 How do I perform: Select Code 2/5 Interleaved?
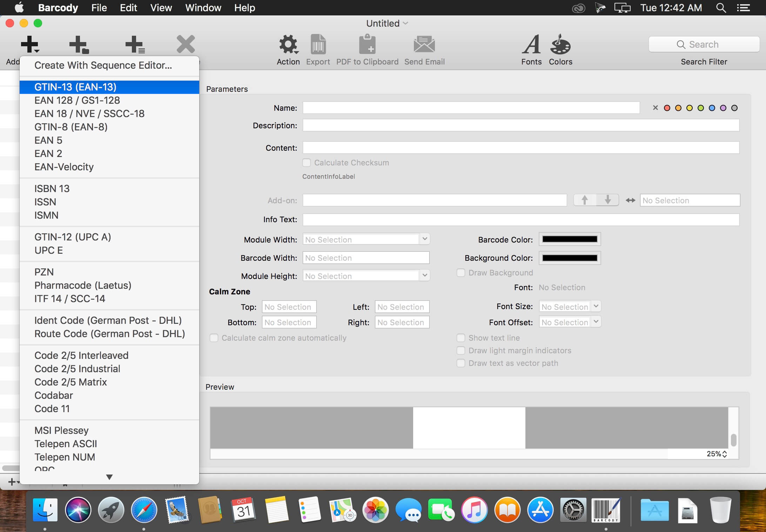(109, 355)
